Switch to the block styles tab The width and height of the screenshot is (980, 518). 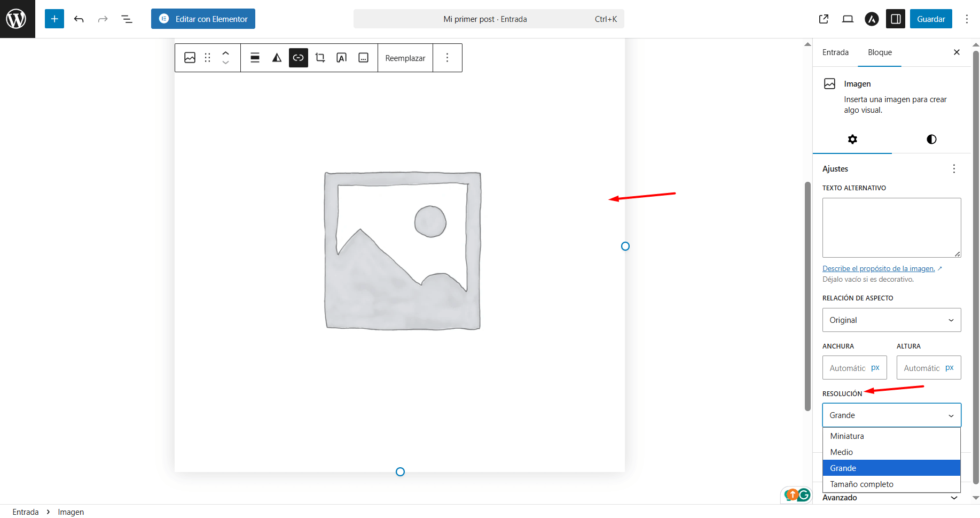[931, 140]
